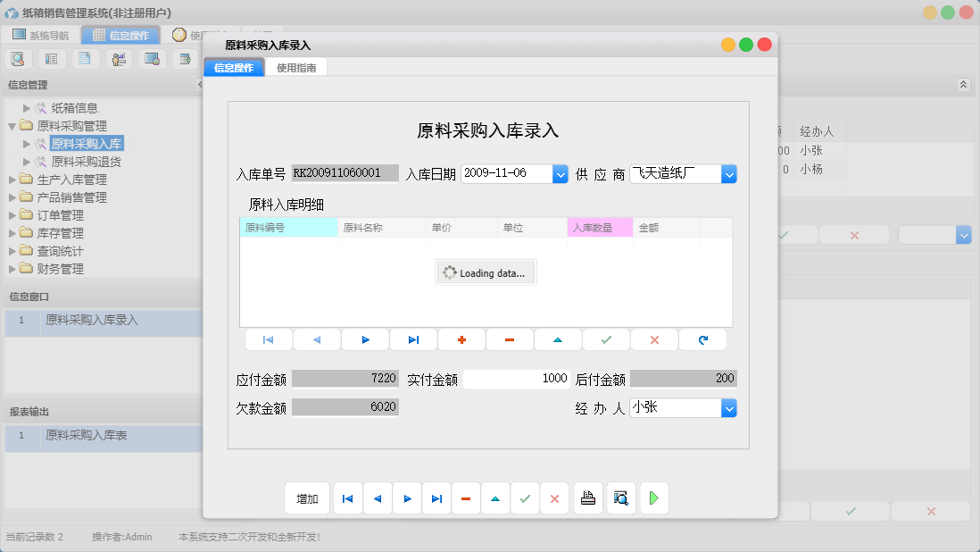980x552 pixels.
Task: Open the 经办人 handler dropdown
Action: (730, 409)
